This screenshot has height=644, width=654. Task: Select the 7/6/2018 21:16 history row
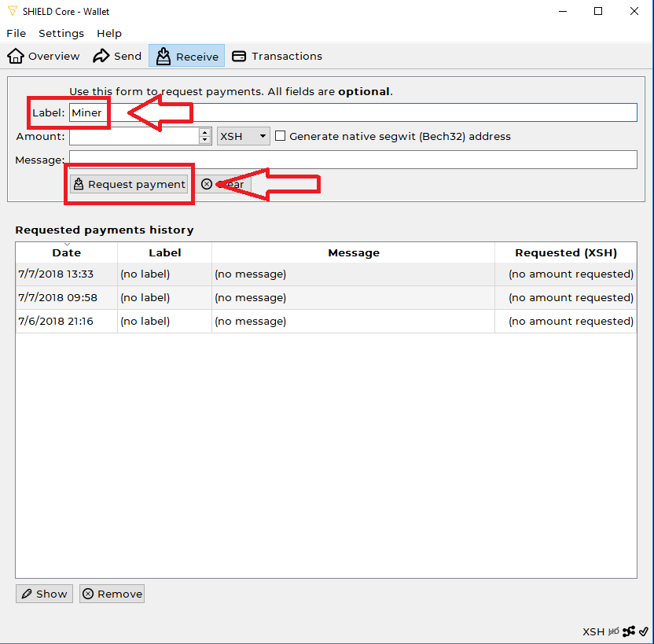click(326, 321)
